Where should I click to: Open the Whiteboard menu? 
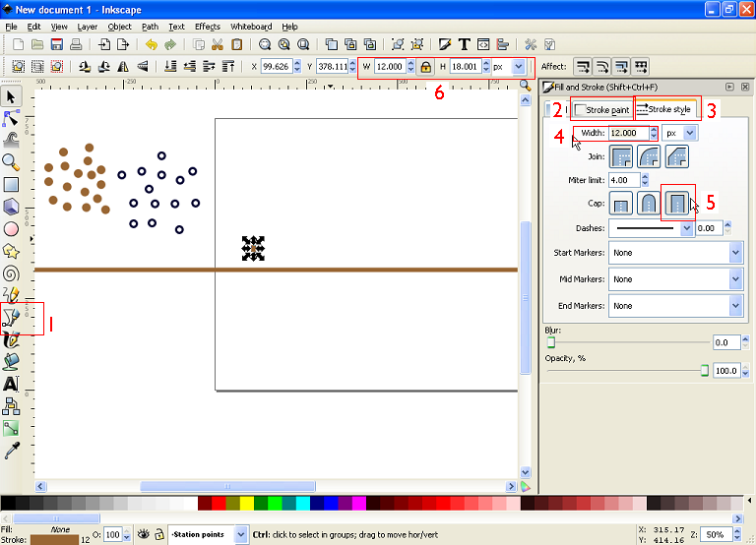pyautogui.click(x=251, y=27)
